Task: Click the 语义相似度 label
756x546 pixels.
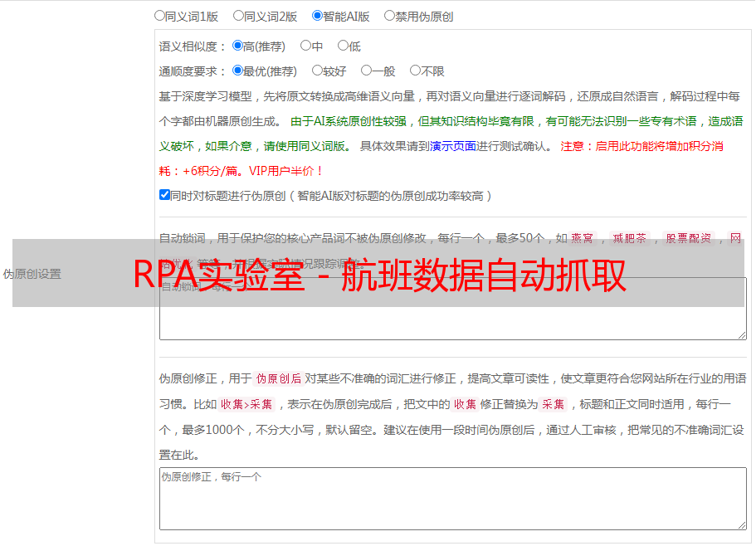Action: coord(193,46)
